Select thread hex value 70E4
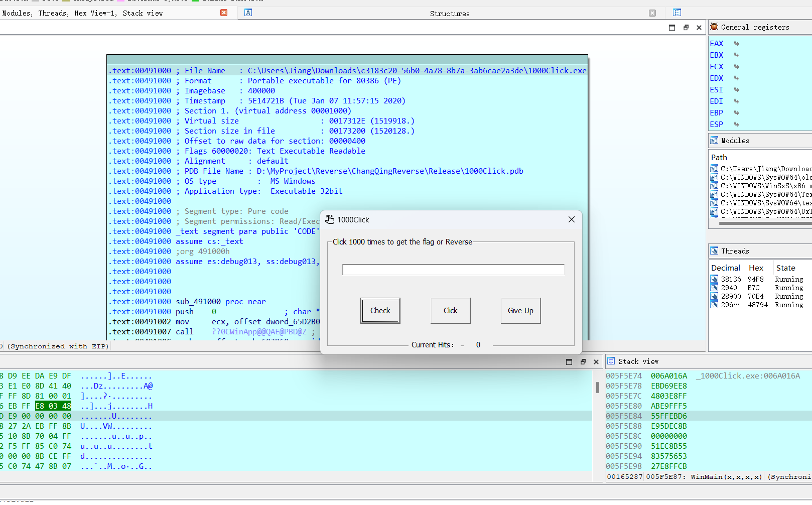 (x=756, y=296)
